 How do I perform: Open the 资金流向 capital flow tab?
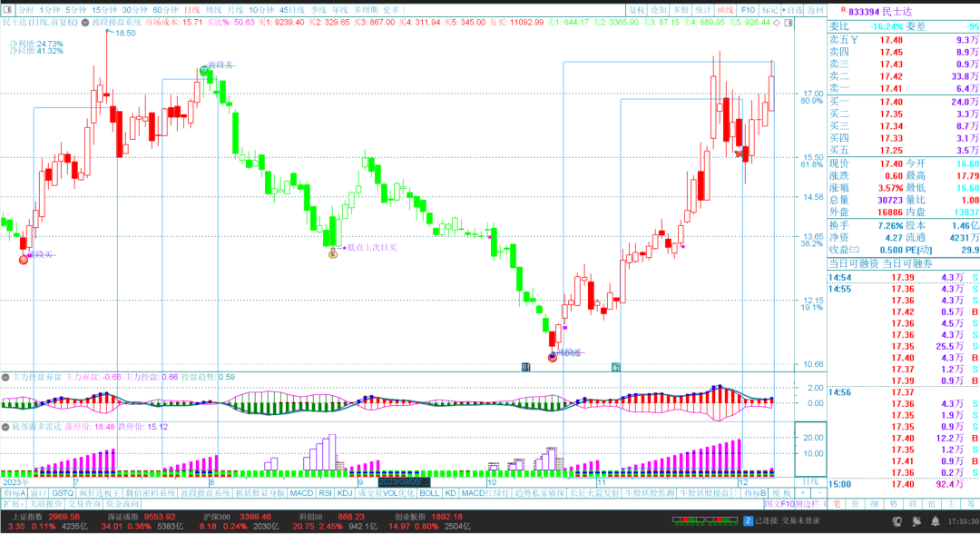122,504
